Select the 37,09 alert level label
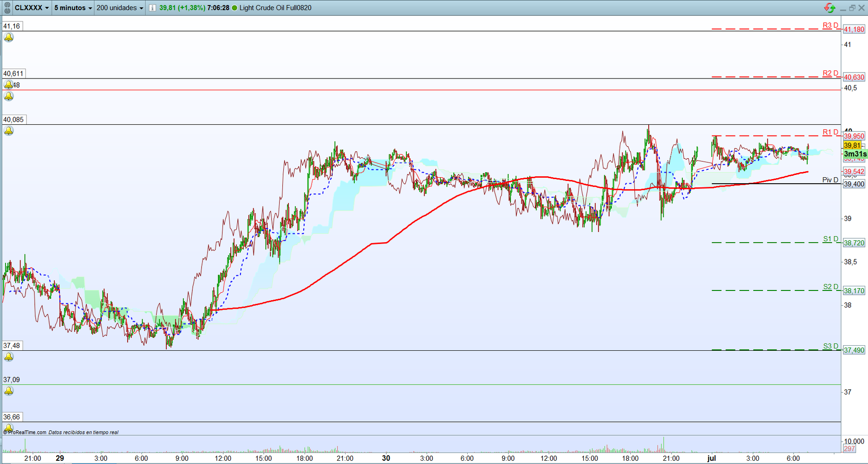This screenshot has height=464, width=868. click(x=12, y=380)
